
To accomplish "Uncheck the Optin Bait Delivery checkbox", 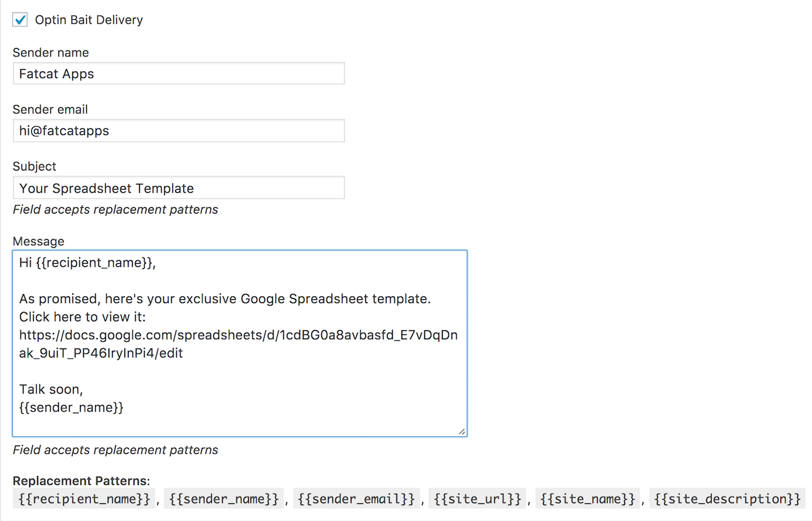I will pos(20,20).
